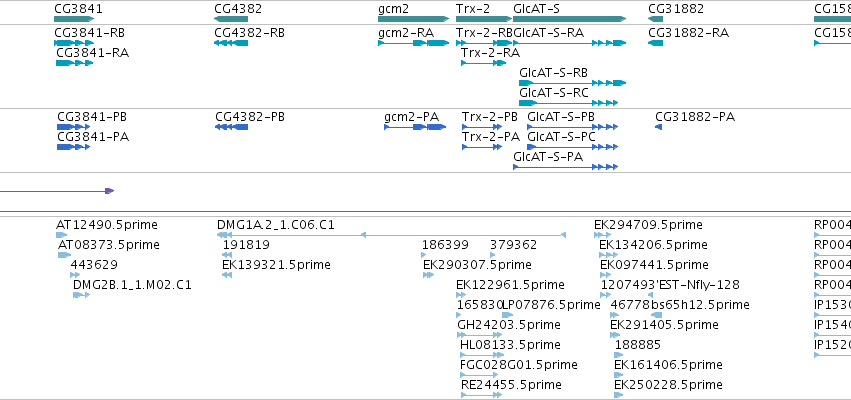Screen dimensions: 851x400
Task: Click EST label 46778
Action: (x=630, y=306)
